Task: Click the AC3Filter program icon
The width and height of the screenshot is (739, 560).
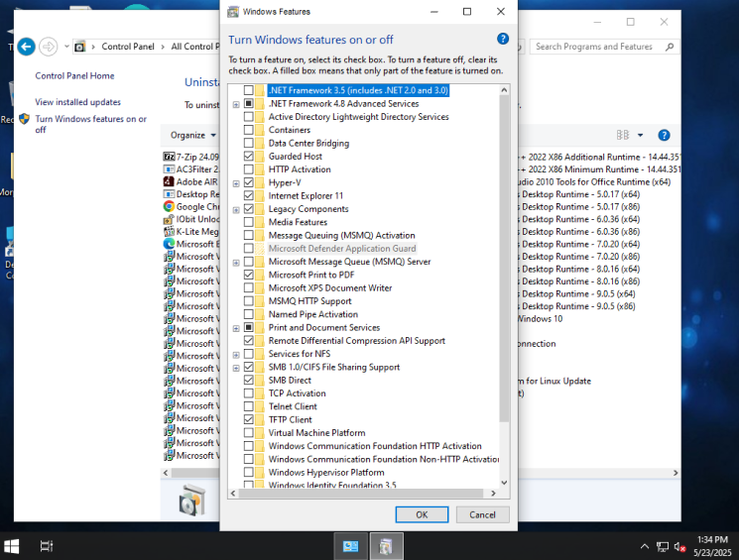Action: (169, 169)
